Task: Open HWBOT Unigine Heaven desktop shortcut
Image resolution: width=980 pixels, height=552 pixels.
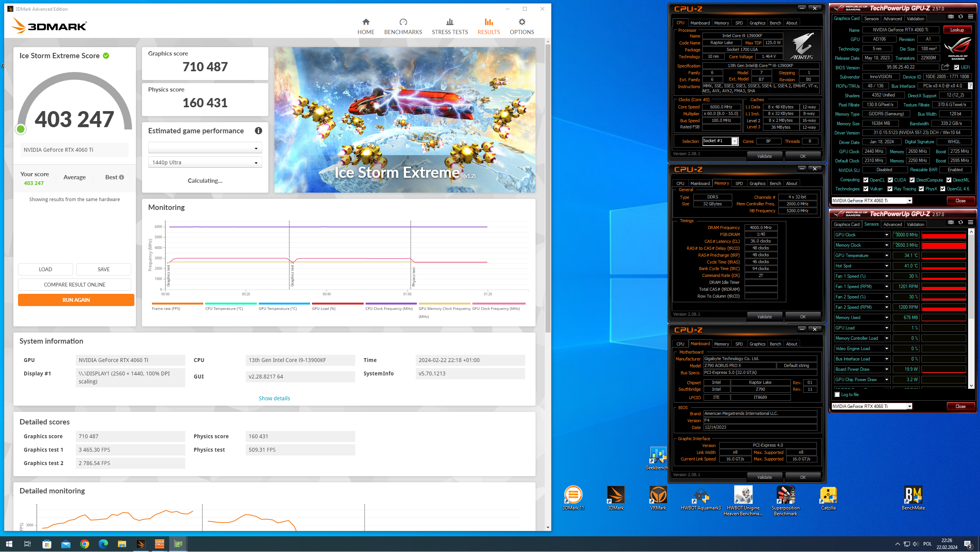Action: tap(743, 501)
